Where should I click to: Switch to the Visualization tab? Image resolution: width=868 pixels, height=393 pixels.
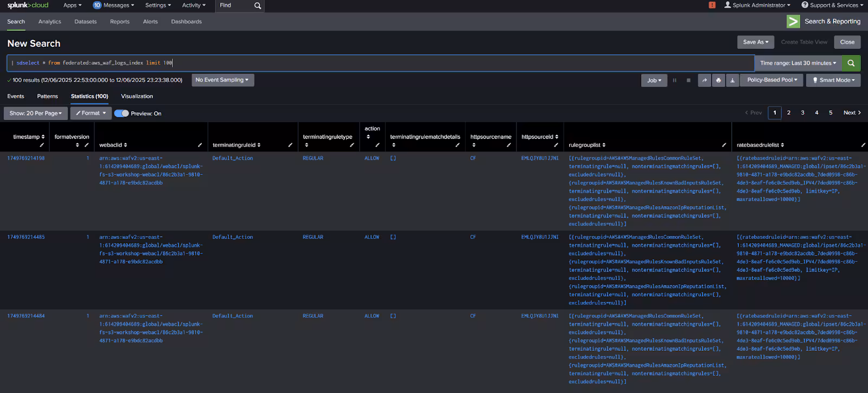pos(137,96)
